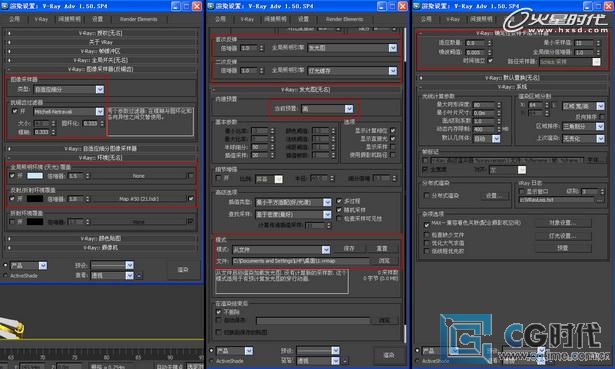Screen dimensions: 615x369
Task: Open primary bounce GI engine dropdown 发光图
Action: click(352, 48)
